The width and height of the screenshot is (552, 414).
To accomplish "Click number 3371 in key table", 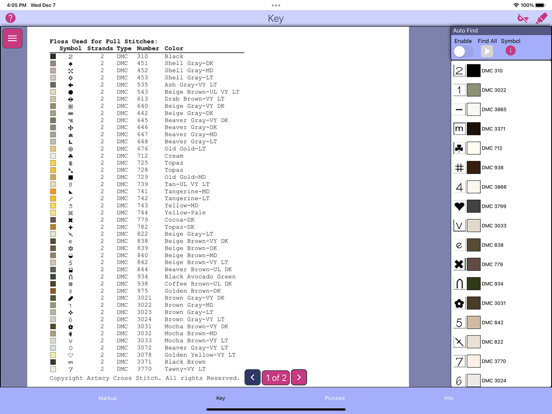I will pos(144,362).
